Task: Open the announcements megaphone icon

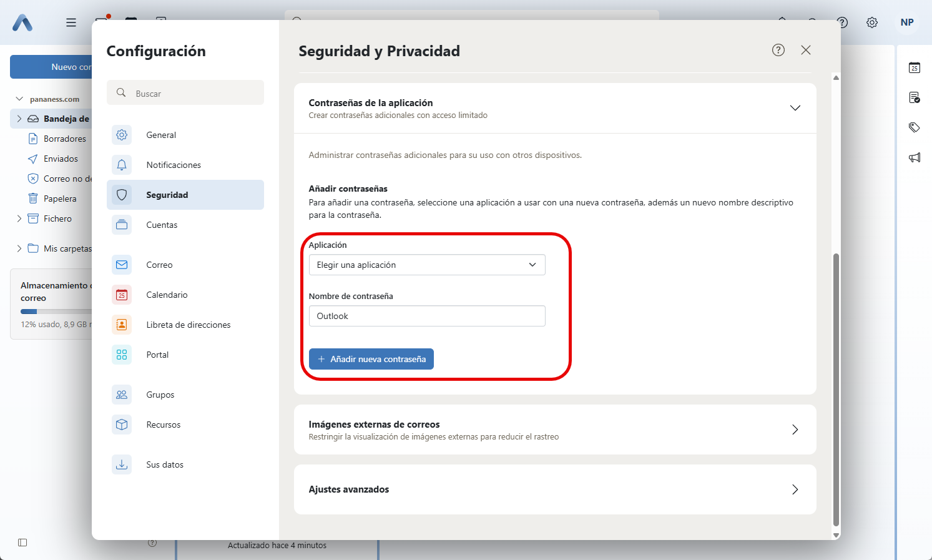Action: (x=915, y=157)
